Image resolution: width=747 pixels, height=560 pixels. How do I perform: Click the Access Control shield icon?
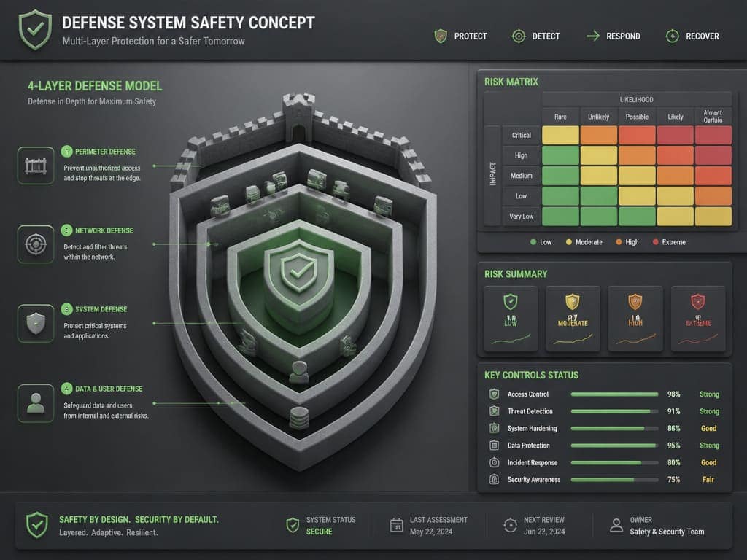tap(494, 394)
